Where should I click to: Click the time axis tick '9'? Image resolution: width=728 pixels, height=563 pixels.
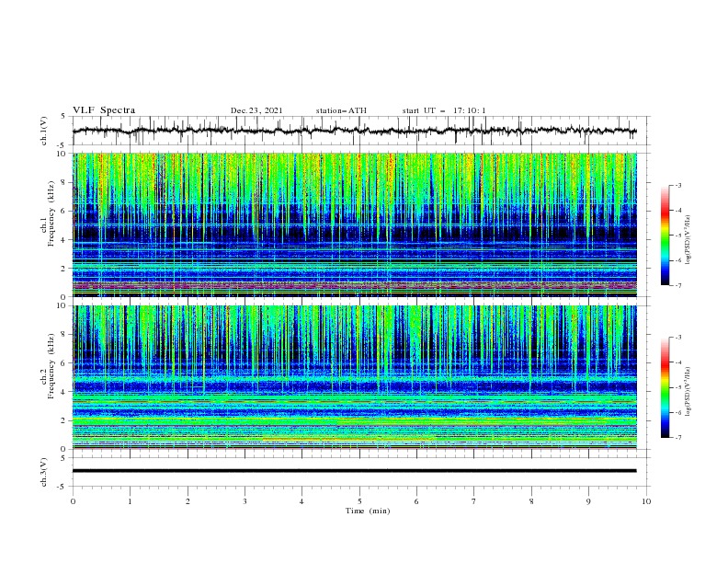click(x=588, y=501)
